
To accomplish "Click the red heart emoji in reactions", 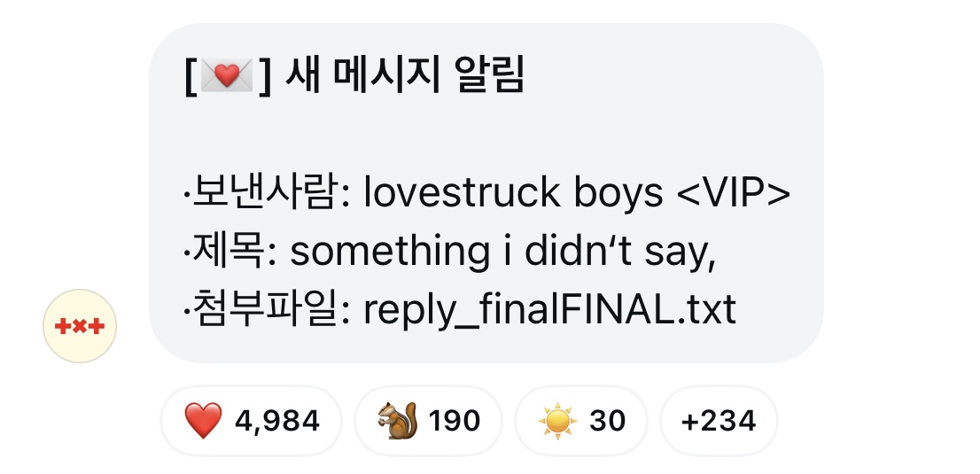I will tap(203, 421).
